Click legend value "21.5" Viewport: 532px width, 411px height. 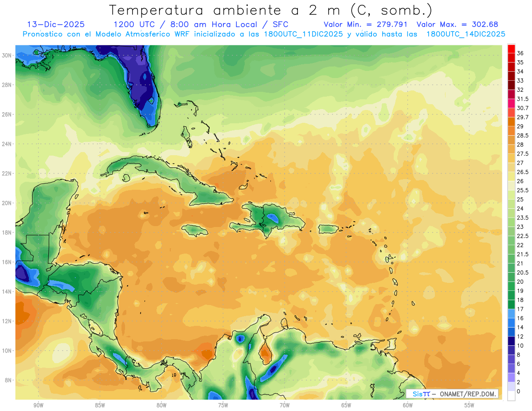pyautogui.click(x=523, y=254)
